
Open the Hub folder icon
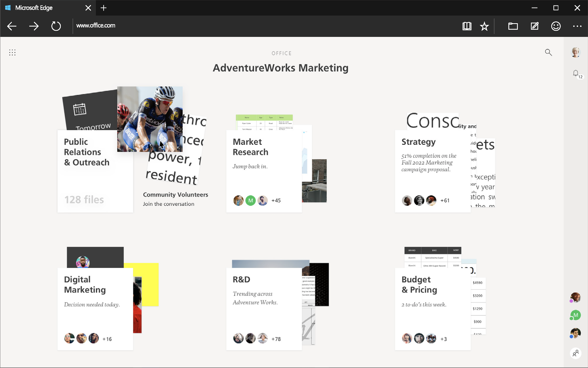(513, 26)
